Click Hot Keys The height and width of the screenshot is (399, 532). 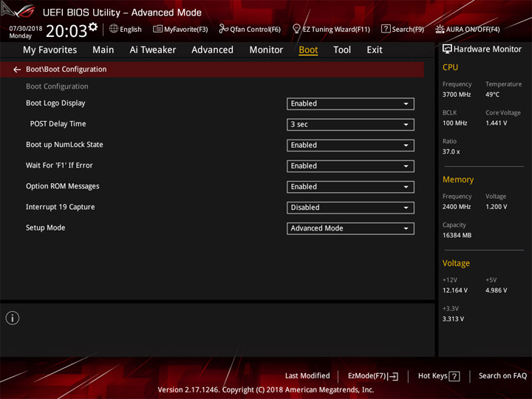point(439,376)
